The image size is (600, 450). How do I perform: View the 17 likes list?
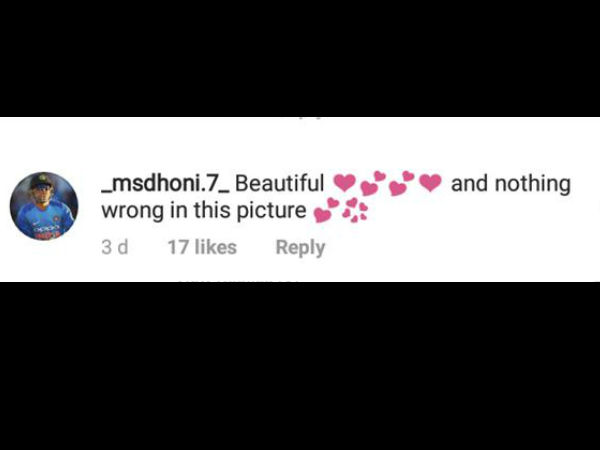(x=202, y=247)
